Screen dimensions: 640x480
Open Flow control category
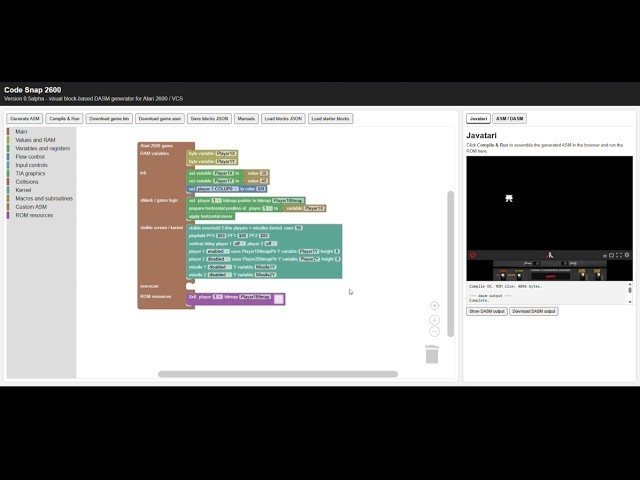(30, 157)
